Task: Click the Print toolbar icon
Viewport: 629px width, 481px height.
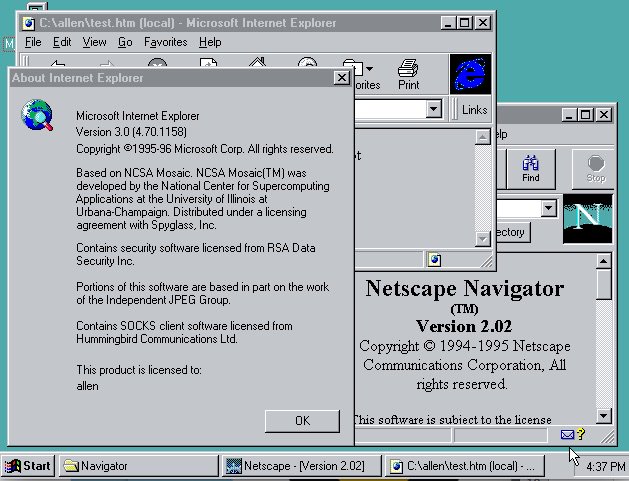Action: pyautogui.click(x=408, y=75)
